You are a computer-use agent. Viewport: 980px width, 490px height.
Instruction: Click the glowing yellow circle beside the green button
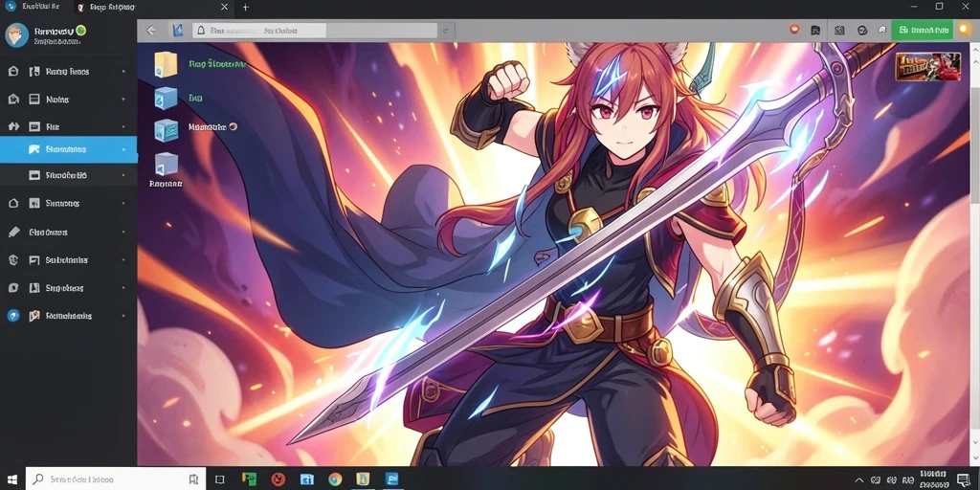pyautogui.click(x=965, y=29)
